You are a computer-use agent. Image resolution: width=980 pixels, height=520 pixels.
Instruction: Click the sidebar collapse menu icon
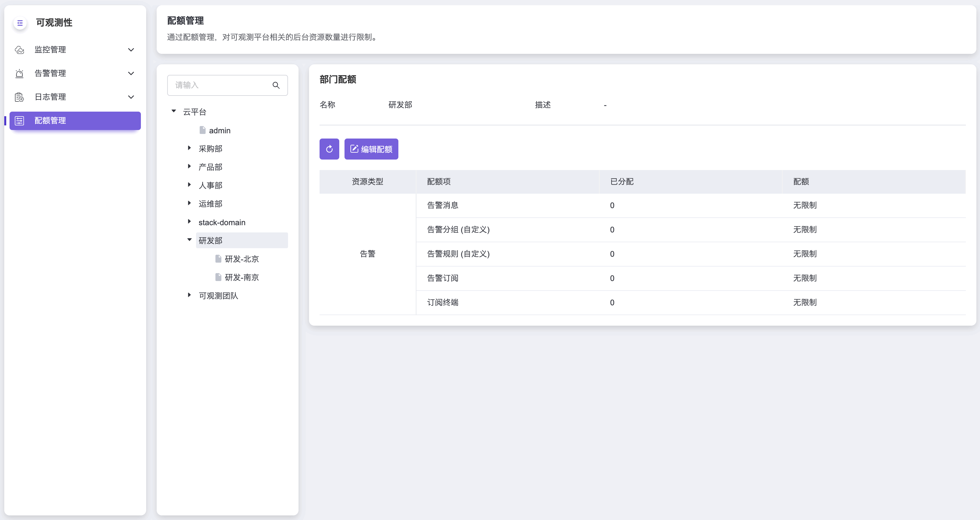click(x=20, y=23)
